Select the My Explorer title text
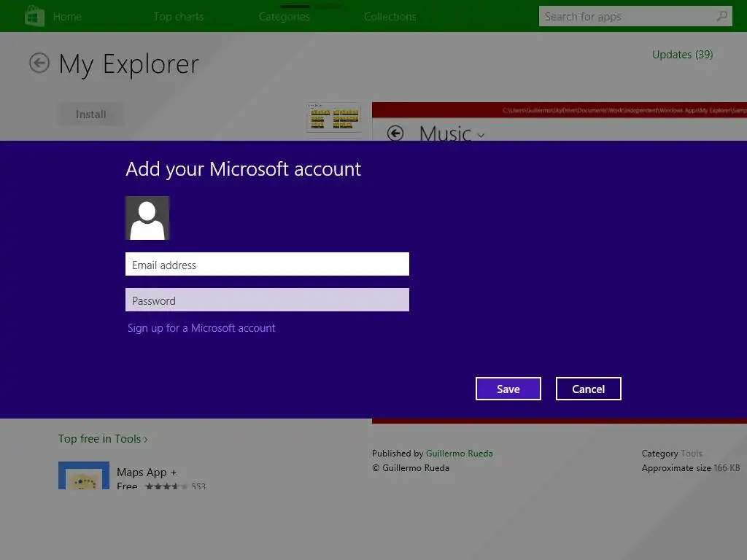 pyautogui.click(x=128, y=64)
